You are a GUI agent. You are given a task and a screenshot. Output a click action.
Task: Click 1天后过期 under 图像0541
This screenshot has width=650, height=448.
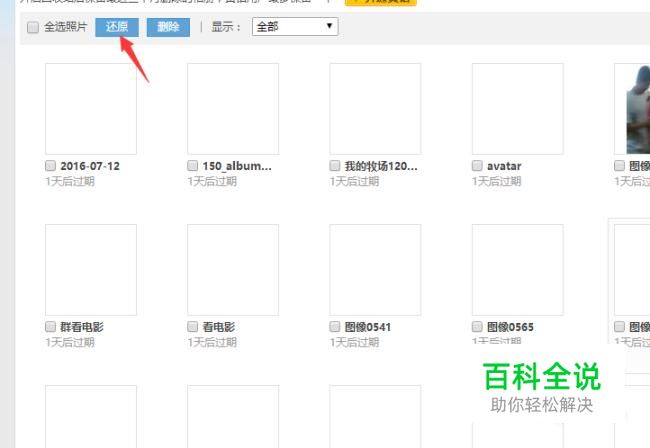(354, 342)
